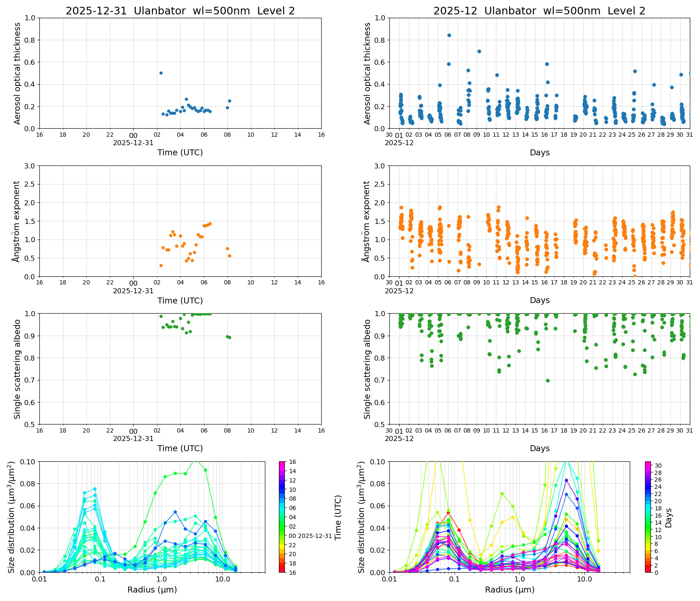Select the highest monthly AOT point on day 06
Viewport: 700px width, 601px height.
pos(449,36)
